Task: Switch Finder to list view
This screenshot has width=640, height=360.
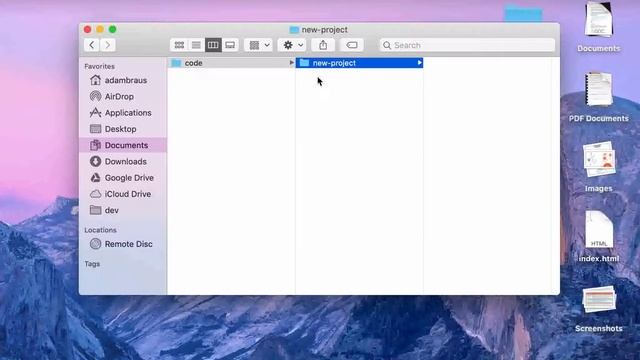Action: [x=196, y=45]
